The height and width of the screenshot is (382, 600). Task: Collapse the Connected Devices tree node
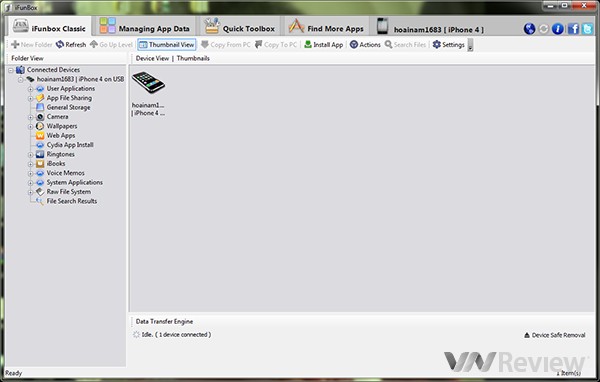pos(11,70)
